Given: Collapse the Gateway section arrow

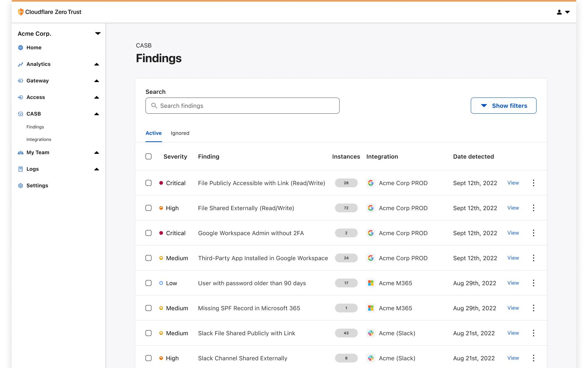Looking at the screenshot, I should (x=97, y=81).
